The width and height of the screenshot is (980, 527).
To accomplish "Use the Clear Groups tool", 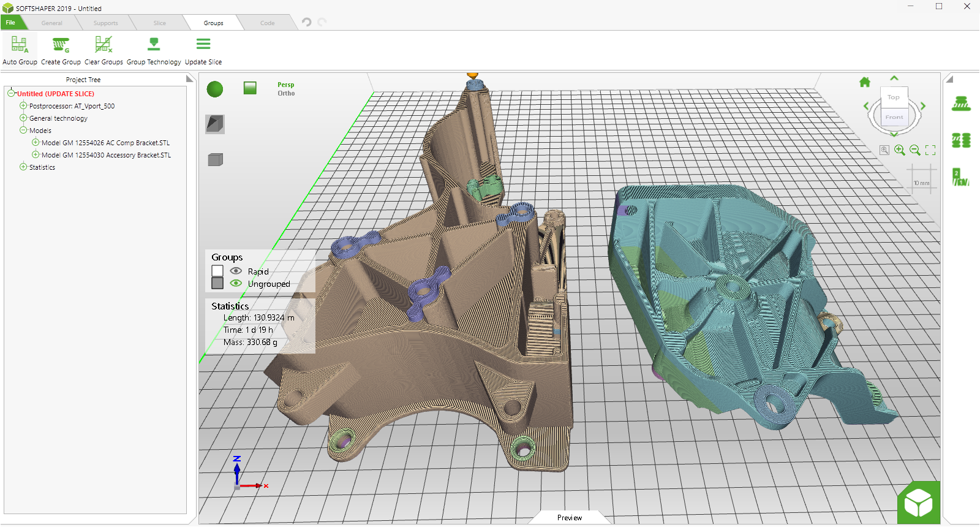I will 104,50.
